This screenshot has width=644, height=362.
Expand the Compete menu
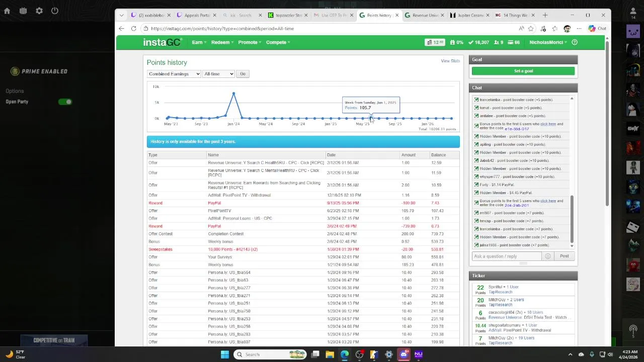[278, 42]
